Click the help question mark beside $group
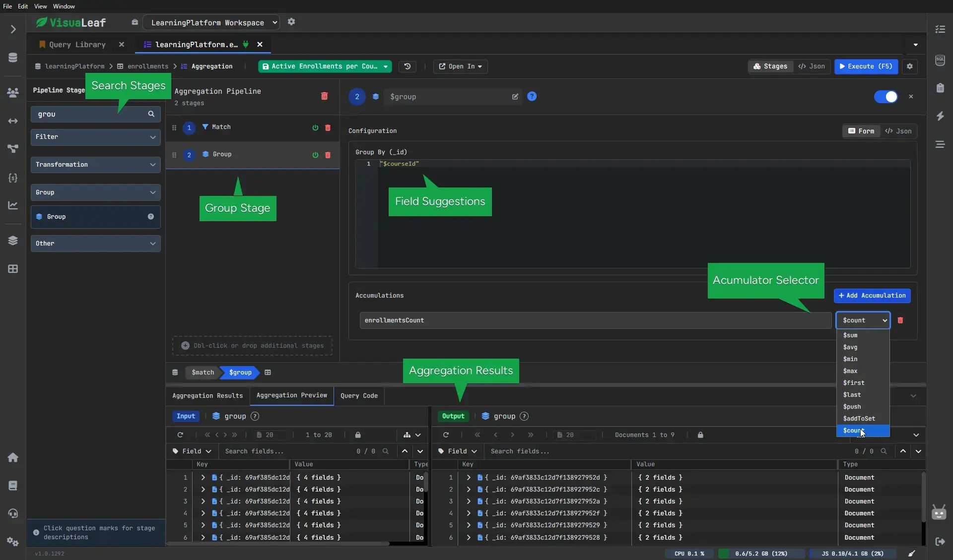This screenshot has width=953, height=560. pyautogui.click(x=532, y=96)
